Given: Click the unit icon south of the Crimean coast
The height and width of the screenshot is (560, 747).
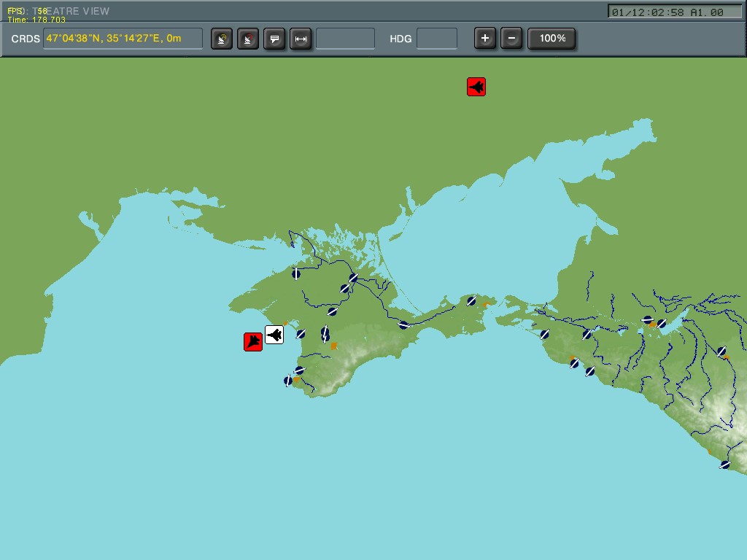Looking at the screenshot, I should click(287, 381).
